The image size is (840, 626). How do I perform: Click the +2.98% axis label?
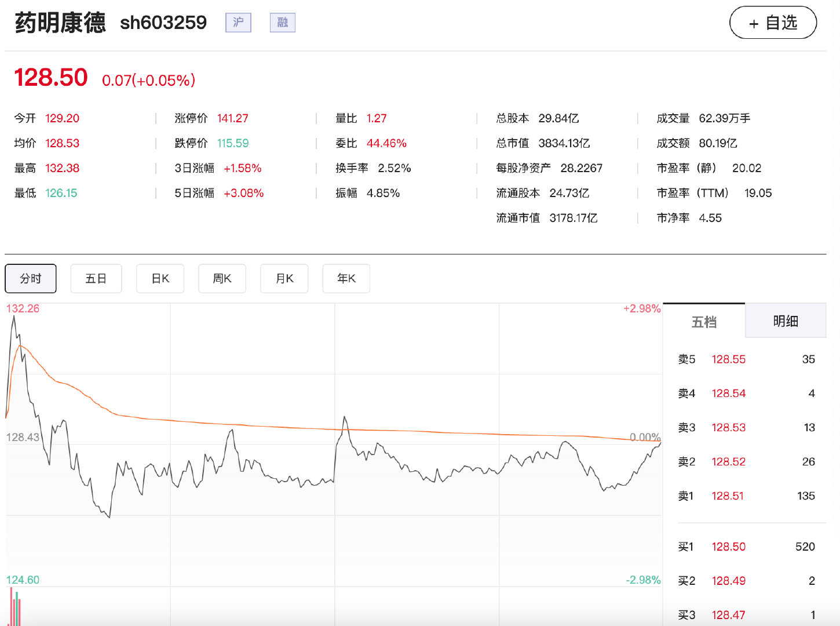642,308
